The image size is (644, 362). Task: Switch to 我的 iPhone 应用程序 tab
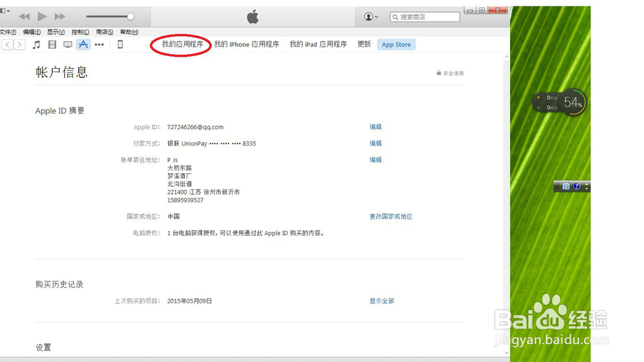pyautogui.click(x=247, y=44)
